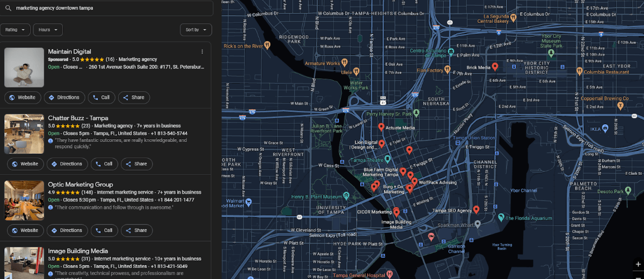
Task: Select the Actuate Media map pin
Action: tap(381, 128)
